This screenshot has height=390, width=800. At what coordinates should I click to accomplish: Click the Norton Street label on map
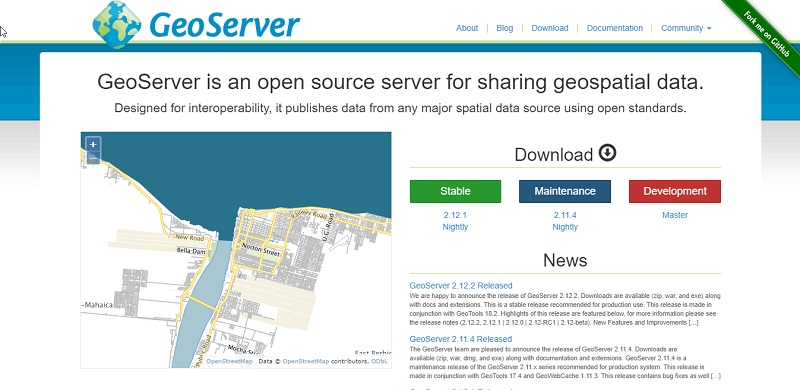point(261,250)
